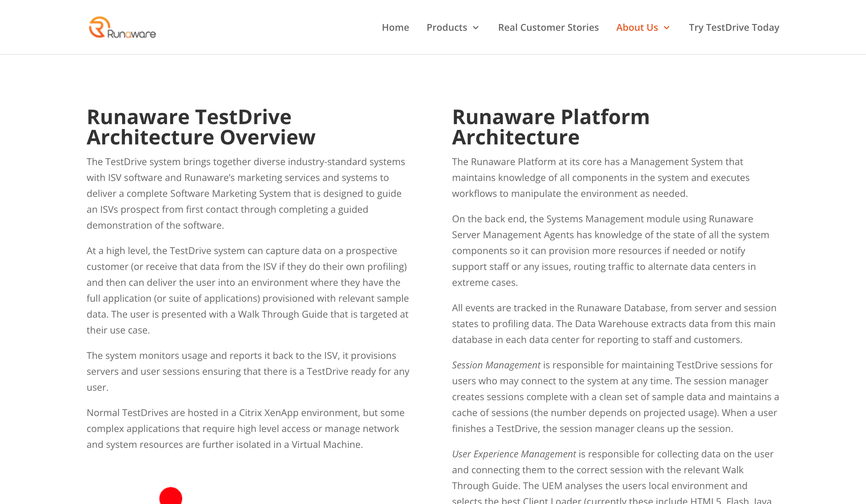The image size is (866, 504).
Task: Click paragraph starting "On the back end"
Action: (610, 250)
